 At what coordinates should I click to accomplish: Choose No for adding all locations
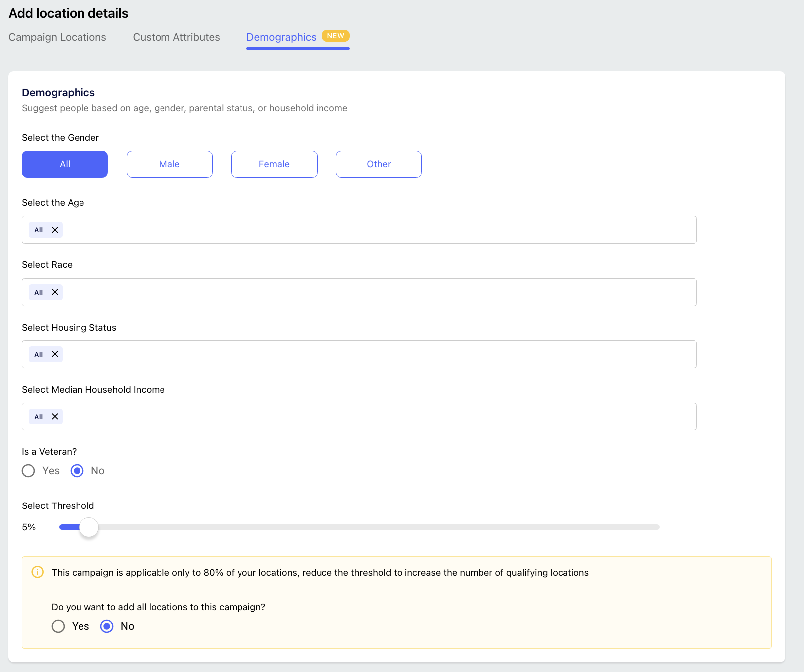click(x=107, y=626)
